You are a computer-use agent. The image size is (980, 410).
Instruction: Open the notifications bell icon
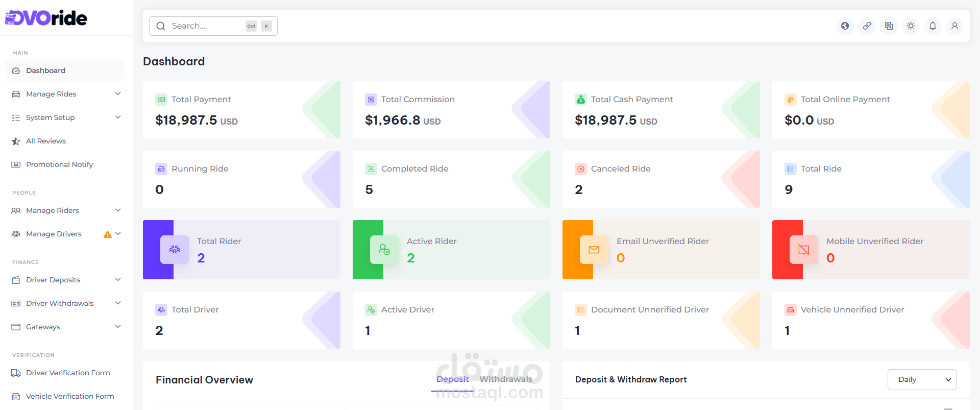tap(933, 26)
